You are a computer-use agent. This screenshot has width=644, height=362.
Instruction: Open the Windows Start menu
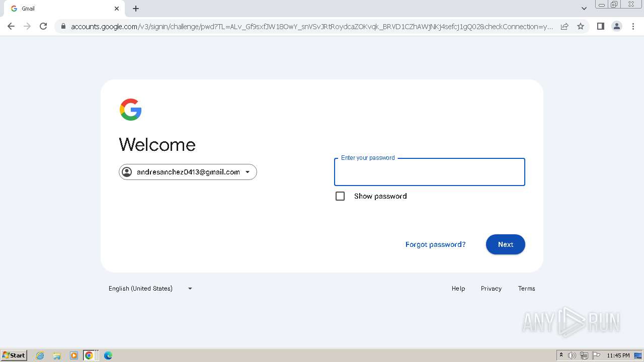14,355
